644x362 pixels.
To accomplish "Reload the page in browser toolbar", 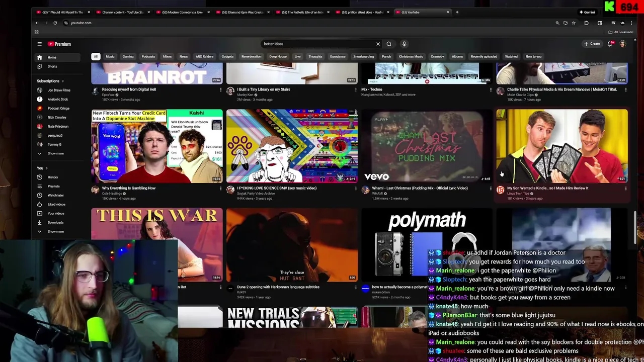I will tap(55, 23).
